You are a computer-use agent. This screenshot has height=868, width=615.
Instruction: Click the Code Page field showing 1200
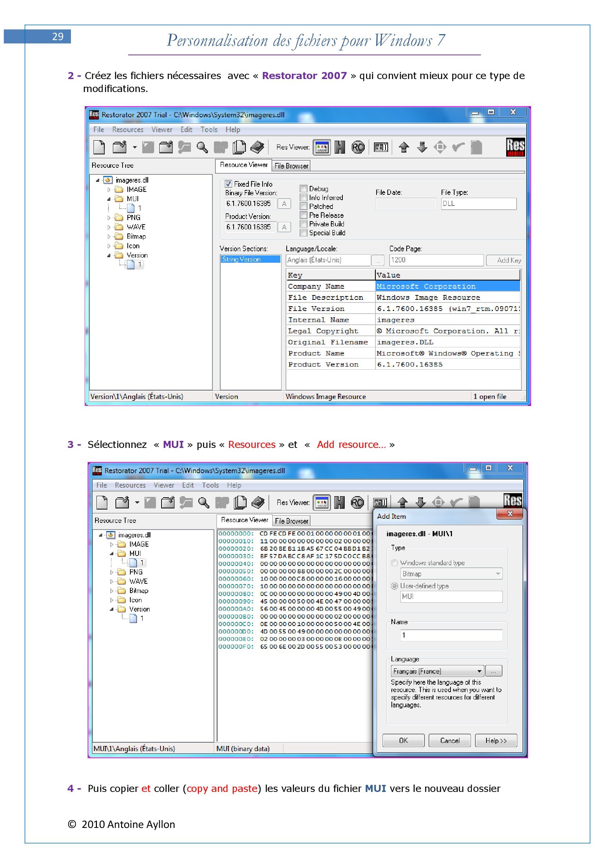click(x=436, y=260)
